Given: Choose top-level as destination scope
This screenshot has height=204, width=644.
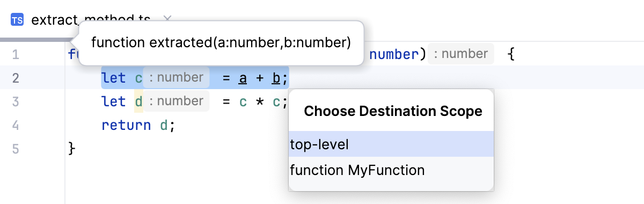Looking at the screenshot, I should [x=391, y=144].
